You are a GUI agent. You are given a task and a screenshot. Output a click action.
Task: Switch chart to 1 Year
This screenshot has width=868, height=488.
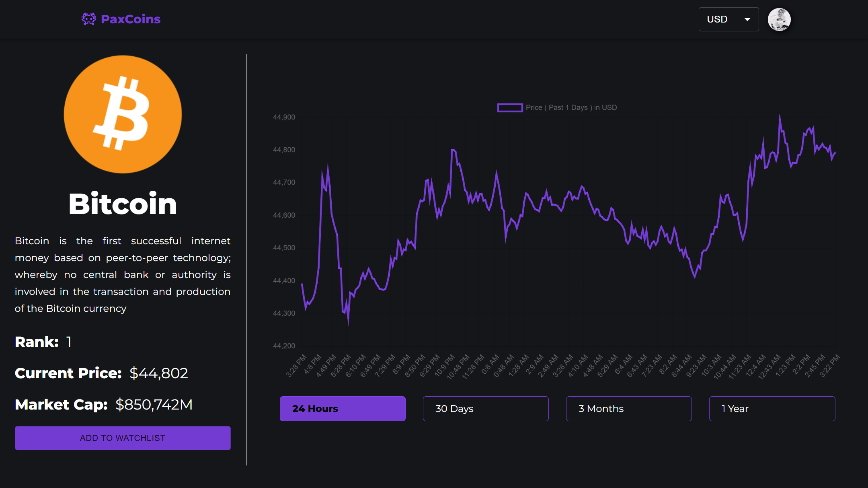[x=772, y=409]
